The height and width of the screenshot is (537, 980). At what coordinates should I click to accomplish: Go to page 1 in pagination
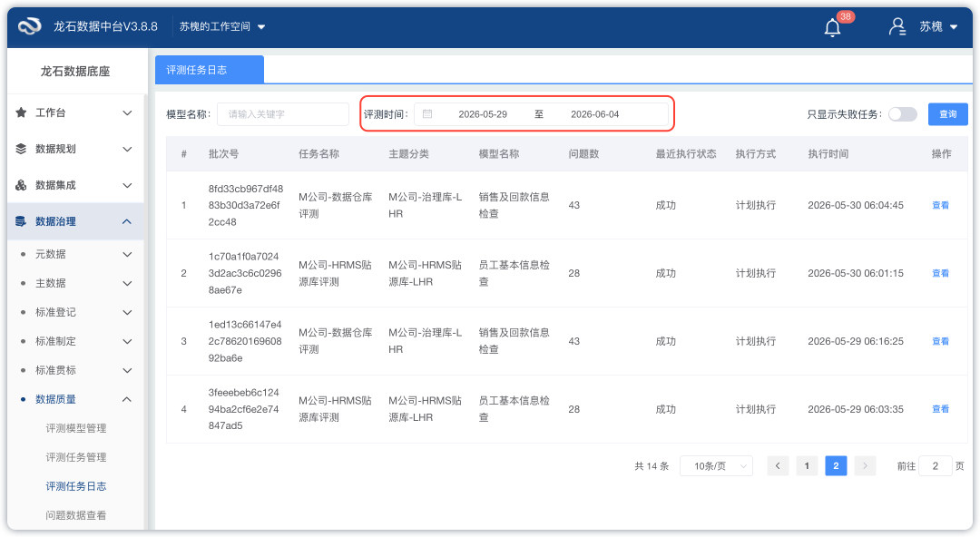807,465
